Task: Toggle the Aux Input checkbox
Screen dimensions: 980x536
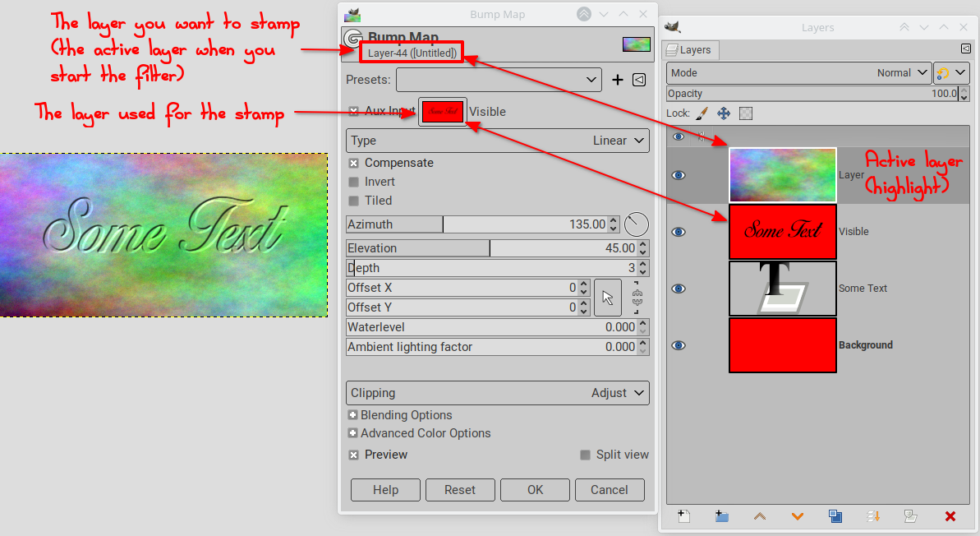Action: tap(354, 111)
